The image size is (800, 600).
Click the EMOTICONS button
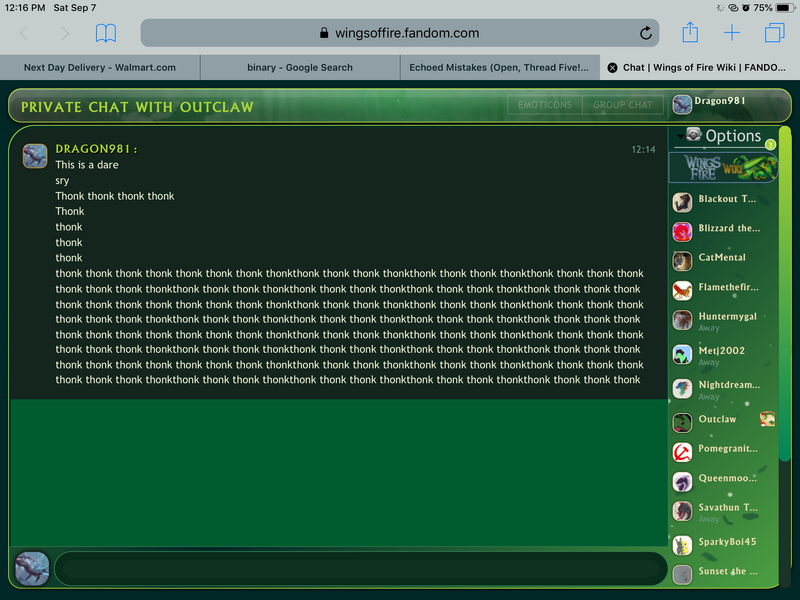544,105
